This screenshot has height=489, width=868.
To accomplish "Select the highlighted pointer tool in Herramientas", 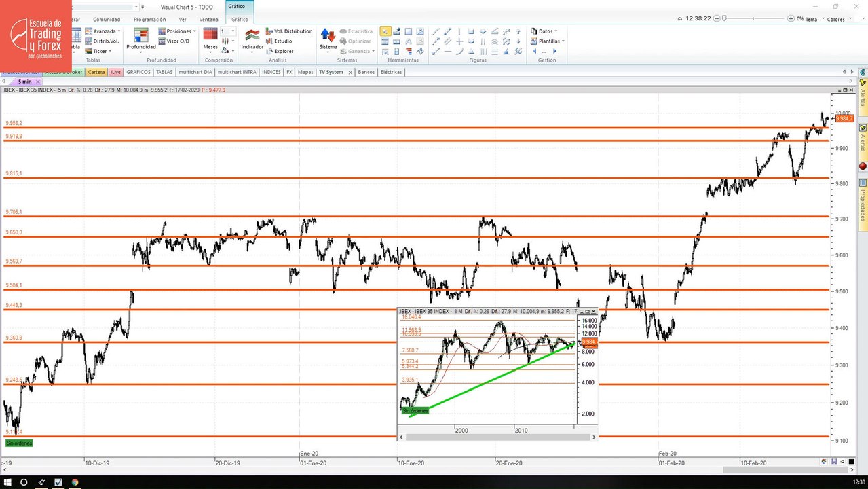I will tap(385, 31).
